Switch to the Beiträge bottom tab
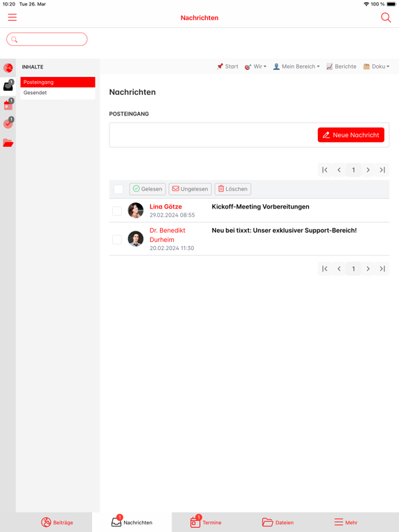The width and height of the screenshot is (399, 532). coord(57,522)
